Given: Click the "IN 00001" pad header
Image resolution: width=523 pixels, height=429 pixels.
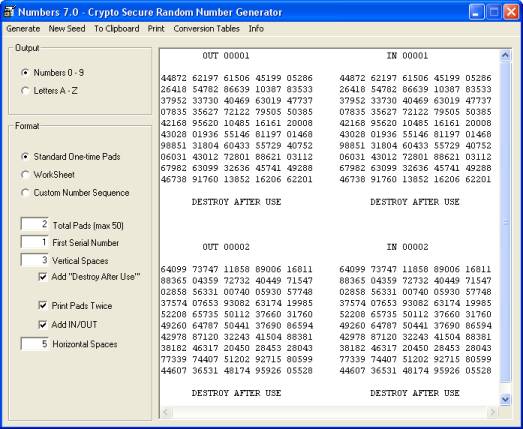Looking at the screenshot, I should coord(407,56).
